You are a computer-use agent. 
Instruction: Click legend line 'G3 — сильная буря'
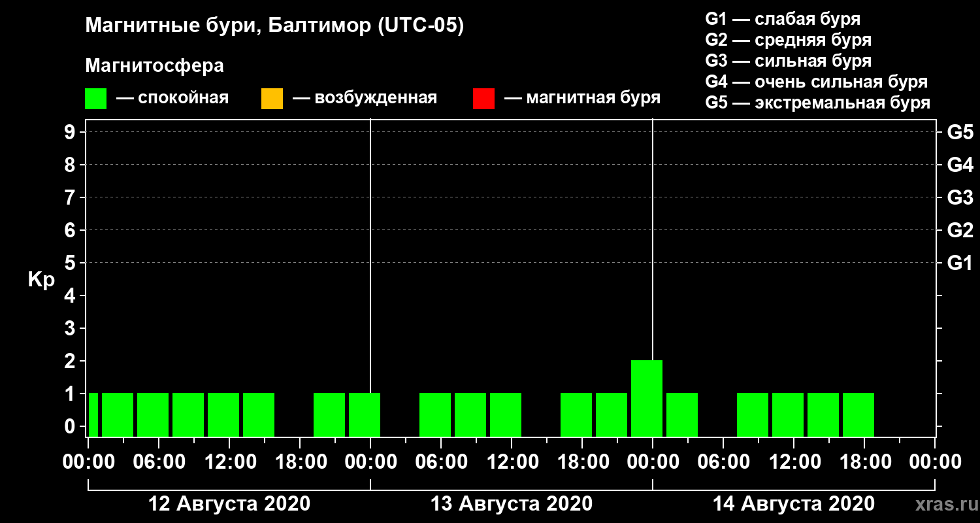(788, 61)
